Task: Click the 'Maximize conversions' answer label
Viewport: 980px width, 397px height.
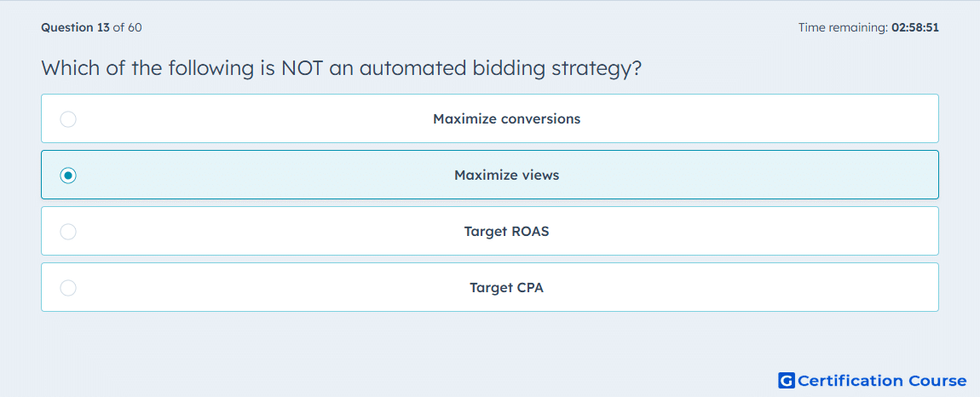Action: 507,118
